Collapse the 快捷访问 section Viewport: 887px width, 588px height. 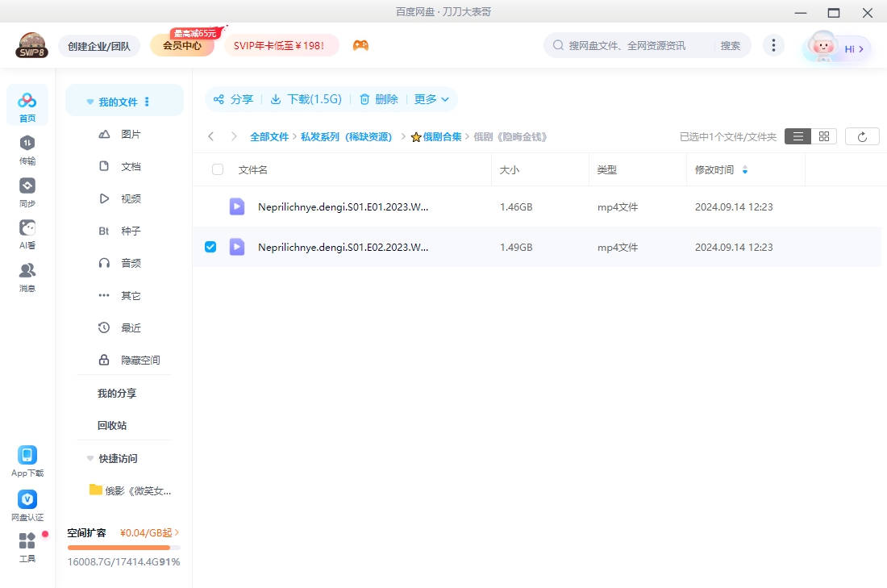[x=90, y=458]
